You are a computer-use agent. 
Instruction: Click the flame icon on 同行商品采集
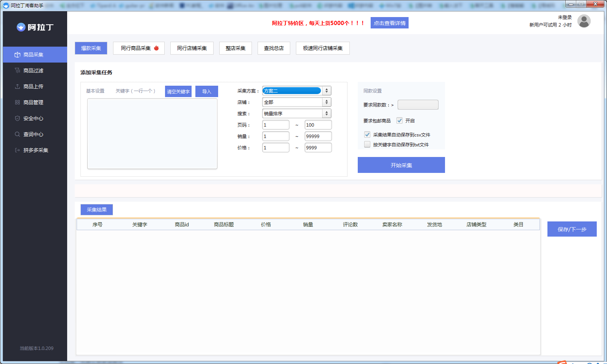(156, 48)
